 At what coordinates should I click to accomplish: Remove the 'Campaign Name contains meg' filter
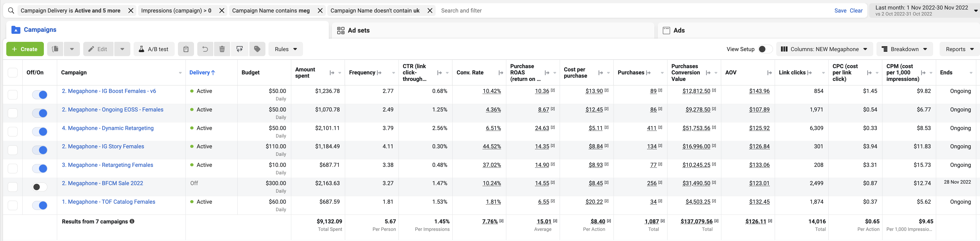pos(320,11)
